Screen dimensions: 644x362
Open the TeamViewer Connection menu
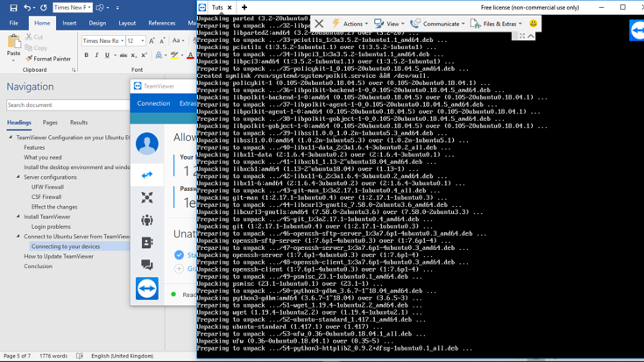coord(153,103)
